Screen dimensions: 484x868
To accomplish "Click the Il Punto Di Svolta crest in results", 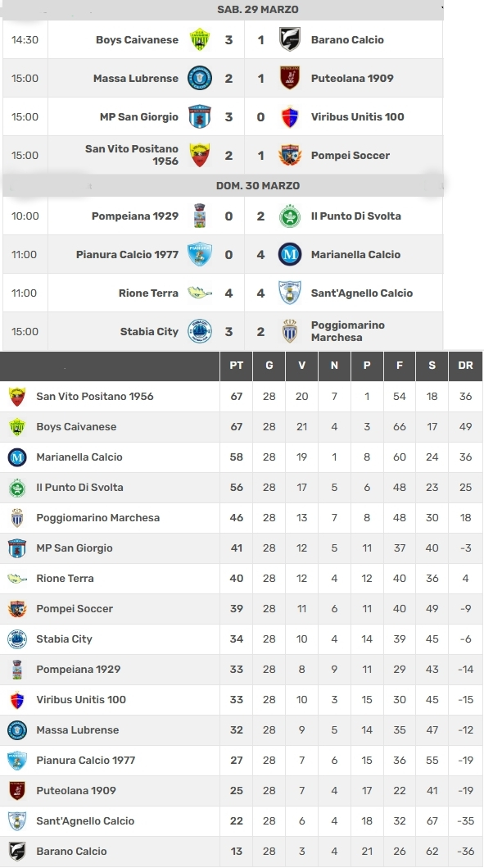I will point(289,216).
